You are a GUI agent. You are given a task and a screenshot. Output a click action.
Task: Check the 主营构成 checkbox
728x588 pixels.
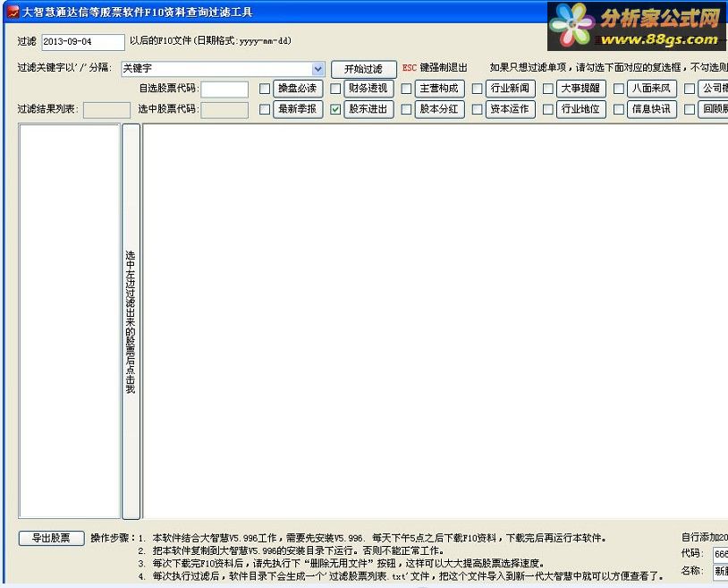click(x=406, y=89)
